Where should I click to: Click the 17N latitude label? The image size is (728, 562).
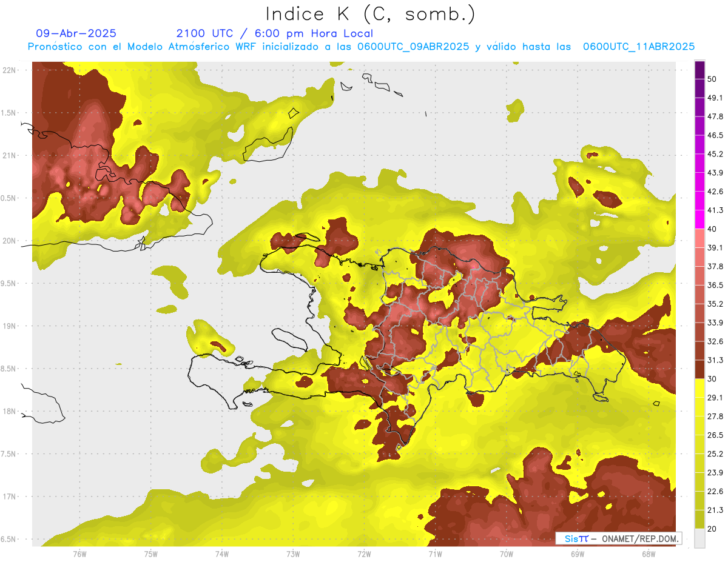coord(10,497)
